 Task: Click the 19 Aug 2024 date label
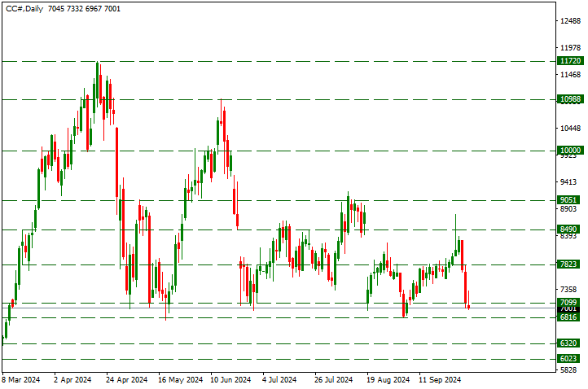pyautogui.click(x=388, y=380)
